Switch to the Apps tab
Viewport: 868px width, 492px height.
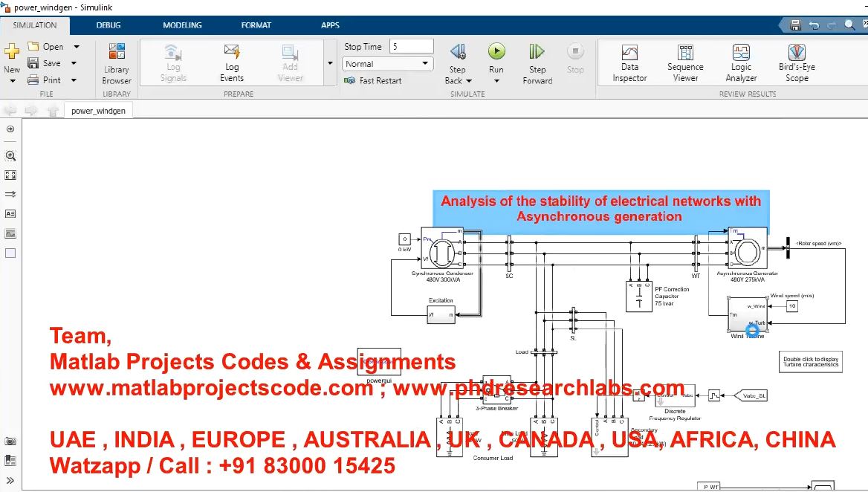pyautogui.click(x=330, y=25)
